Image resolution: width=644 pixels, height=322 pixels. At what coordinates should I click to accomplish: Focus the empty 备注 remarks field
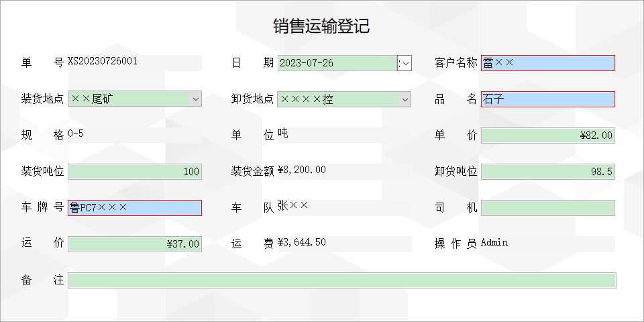tap(341, 280)
